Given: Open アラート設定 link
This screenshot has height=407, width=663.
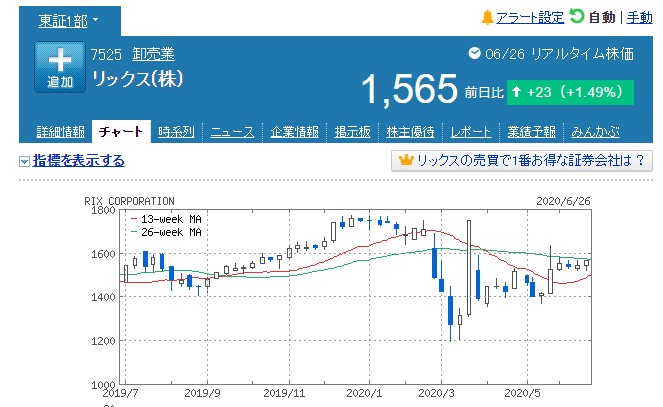Looking at the screenshot, I should [530, 18].
